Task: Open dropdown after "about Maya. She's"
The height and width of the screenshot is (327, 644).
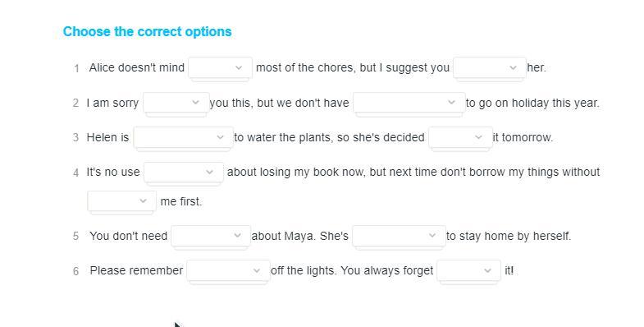Action: (x=400, y=236)
